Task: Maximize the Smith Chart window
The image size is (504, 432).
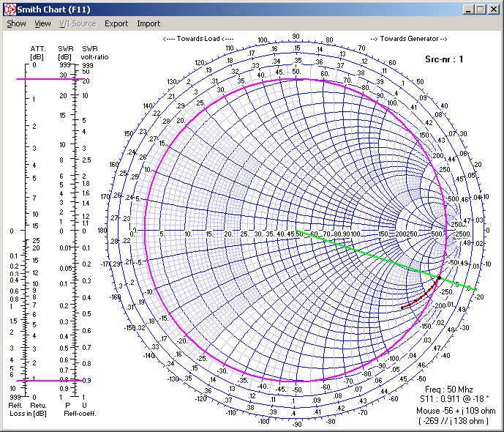Action: point(480,9)
